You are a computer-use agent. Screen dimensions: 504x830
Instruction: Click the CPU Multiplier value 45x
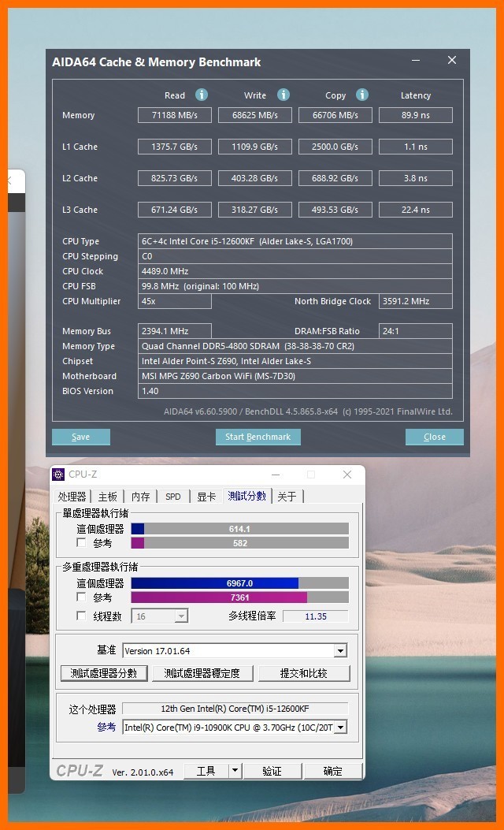[x=175, y=301]
